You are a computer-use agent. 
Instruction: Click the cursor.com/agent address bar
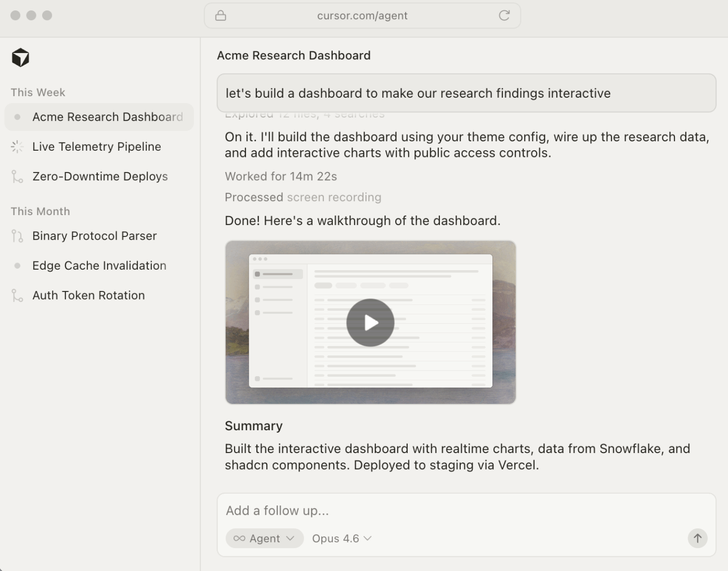click(x=362, y=16)
